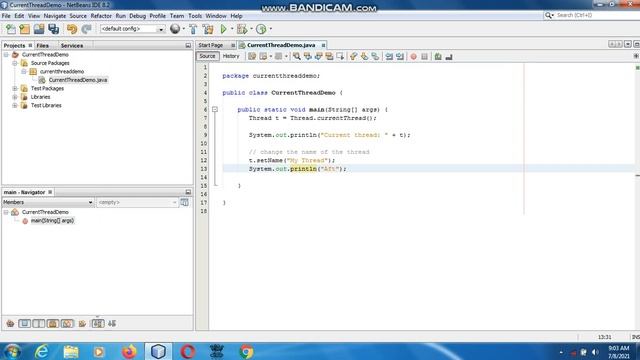Screen dimensions: 640x360
Task: Click the Find Next Occurrence editor icon
Action: click(x=318, y=56)
